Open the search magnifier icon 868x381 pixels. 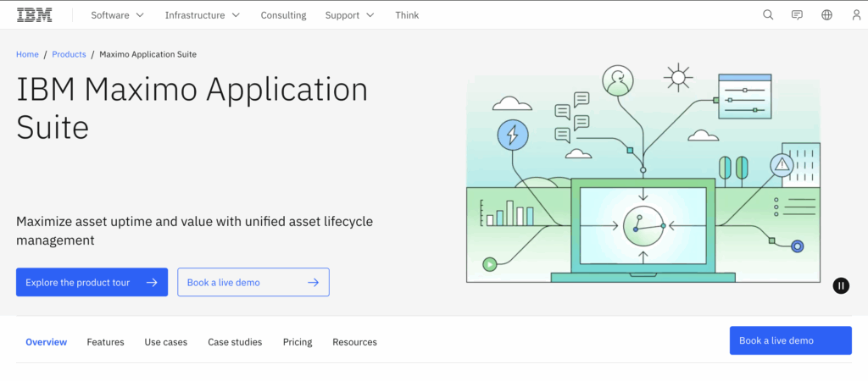coord(768,15)
